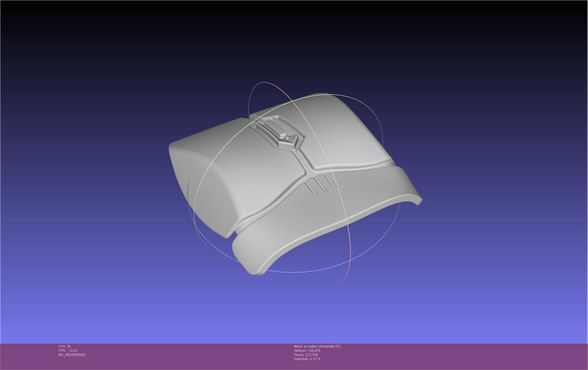Click the 'FPS: 122.0' readout
588x370 pixels.
68,351
